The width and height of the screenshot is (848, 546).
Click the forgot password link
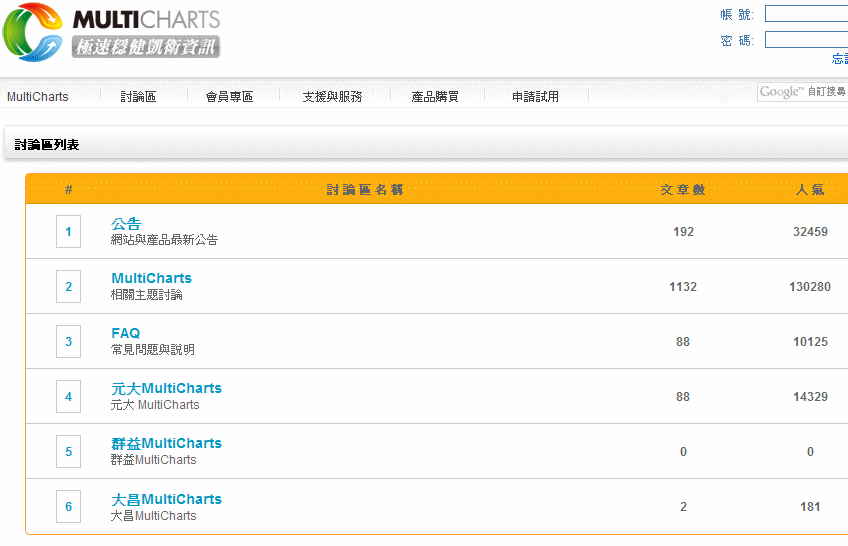pos(840,58)
